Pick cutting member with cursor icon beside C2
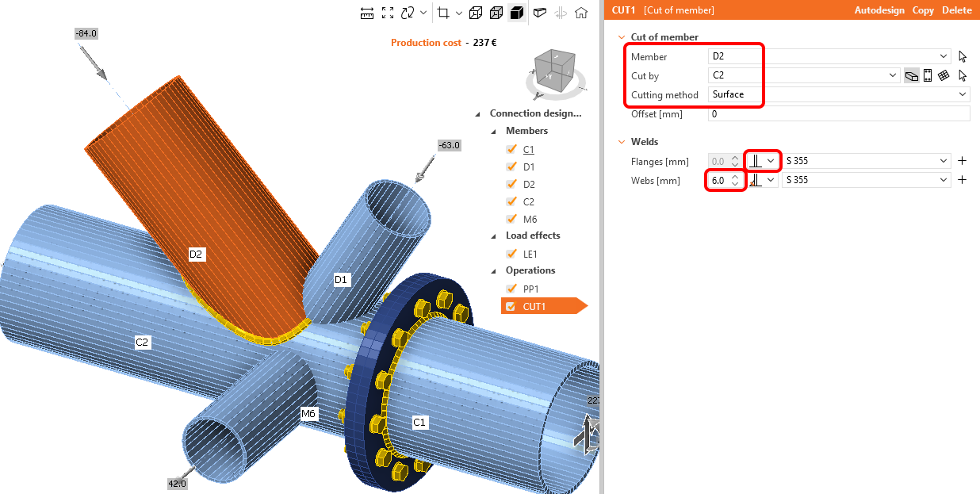This screenshot has width=980, height=494. tap(963, 75)
